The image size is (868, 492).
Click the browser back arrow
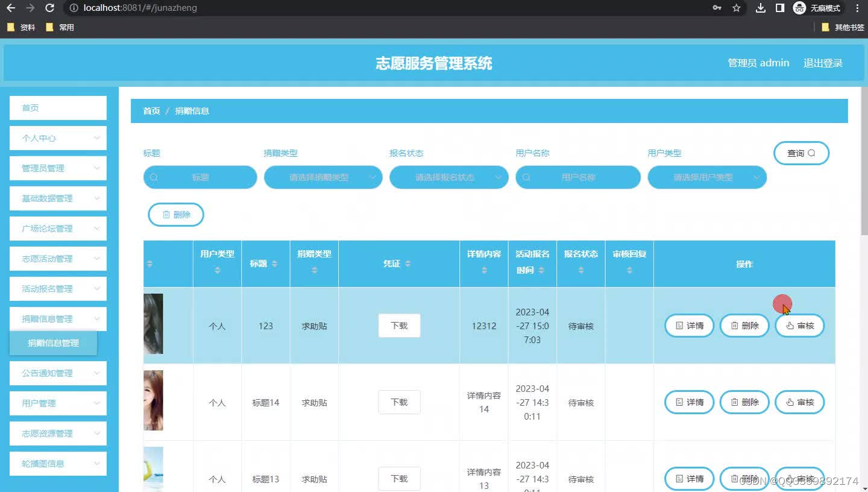click(x=10, y=8)
